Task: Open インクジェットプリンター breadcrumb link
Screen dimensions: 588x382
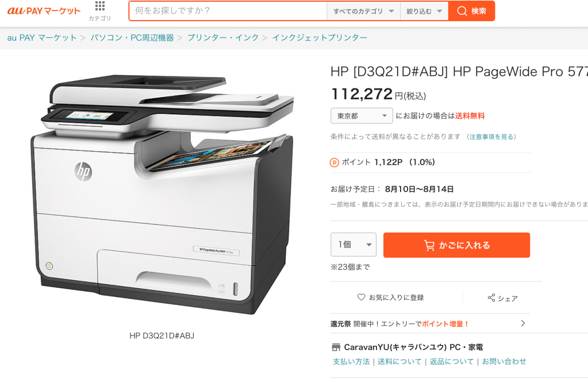Action: 320,37
